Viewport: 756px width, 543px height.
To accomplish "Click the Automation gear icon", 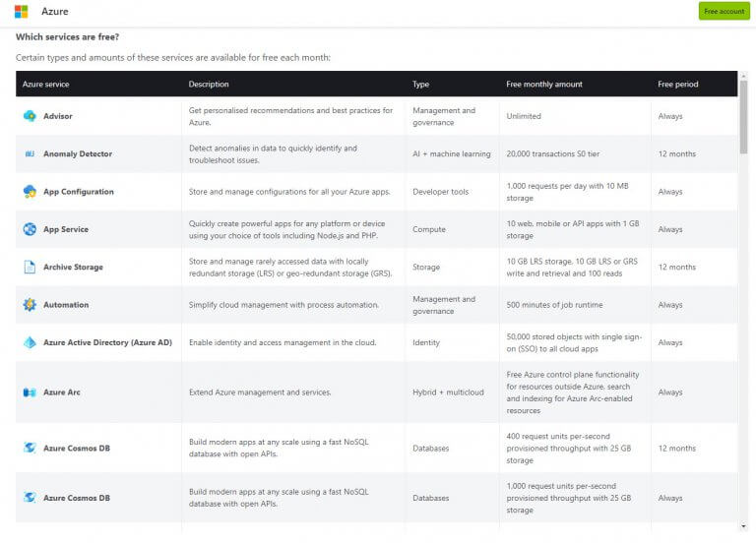I will tap(30, 305).
